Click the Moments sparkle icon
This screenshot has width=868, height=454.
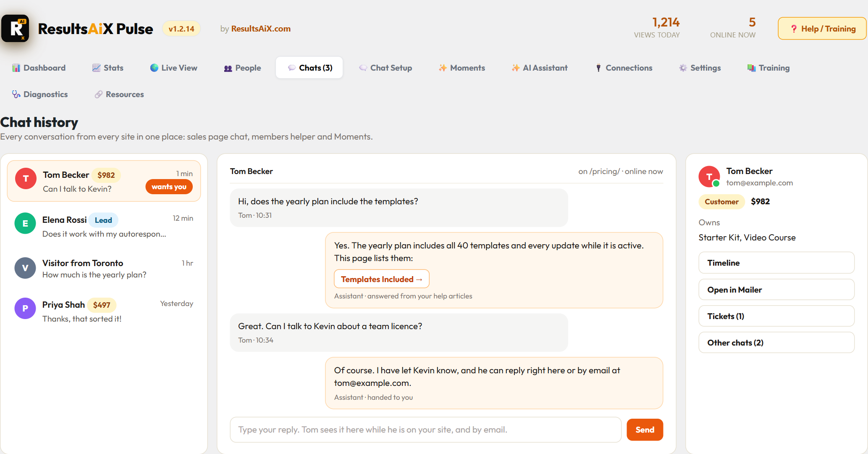(443, 68)
